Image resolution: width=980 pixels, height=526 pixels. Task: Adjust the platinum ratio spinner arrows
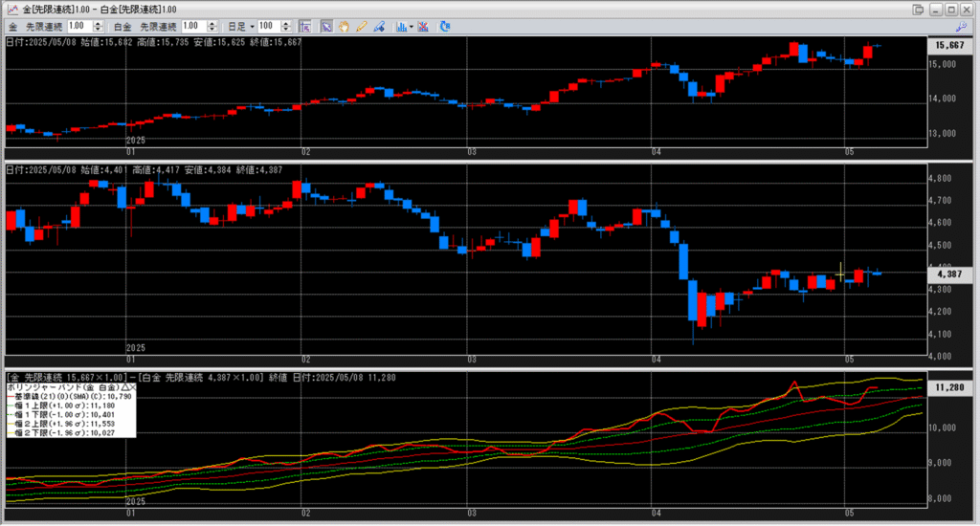(x=212, y=26)
